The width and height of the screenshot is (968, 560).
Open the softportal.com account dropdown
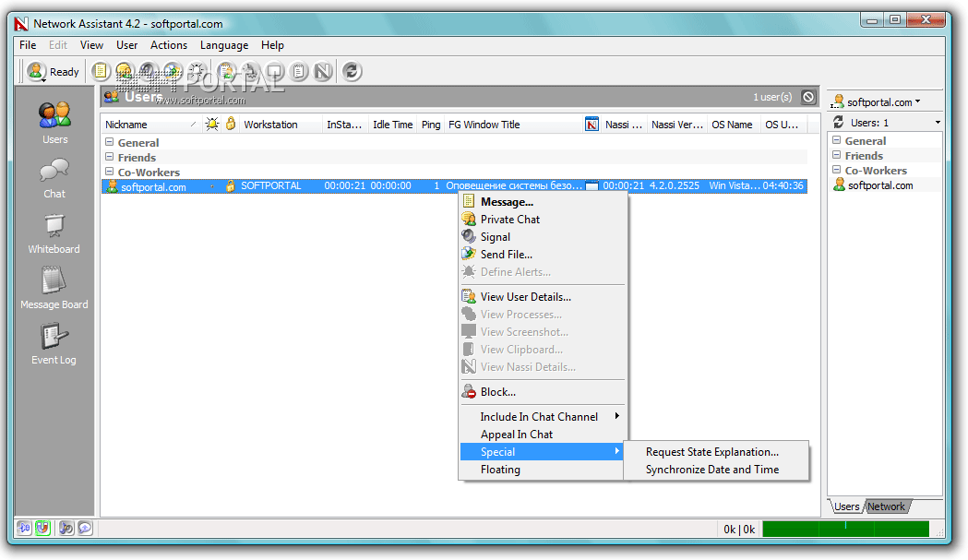tap(877, 101)
